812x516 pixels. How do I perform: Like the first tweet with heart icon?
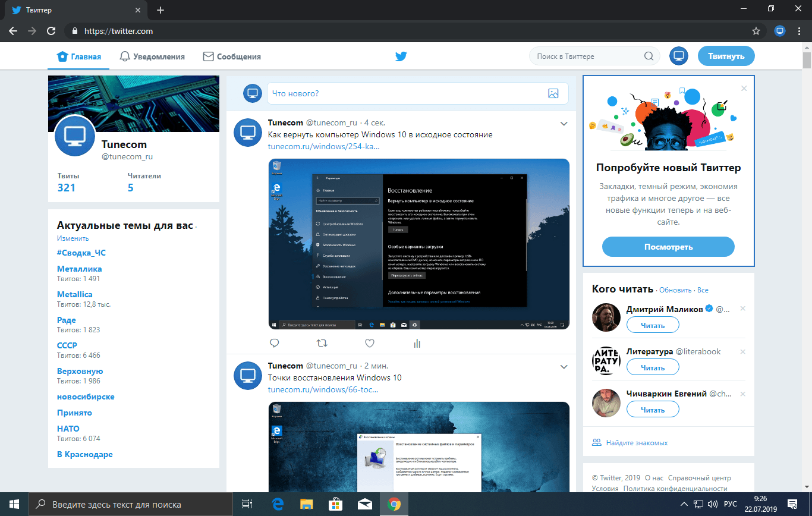click(x=369, y=343)
